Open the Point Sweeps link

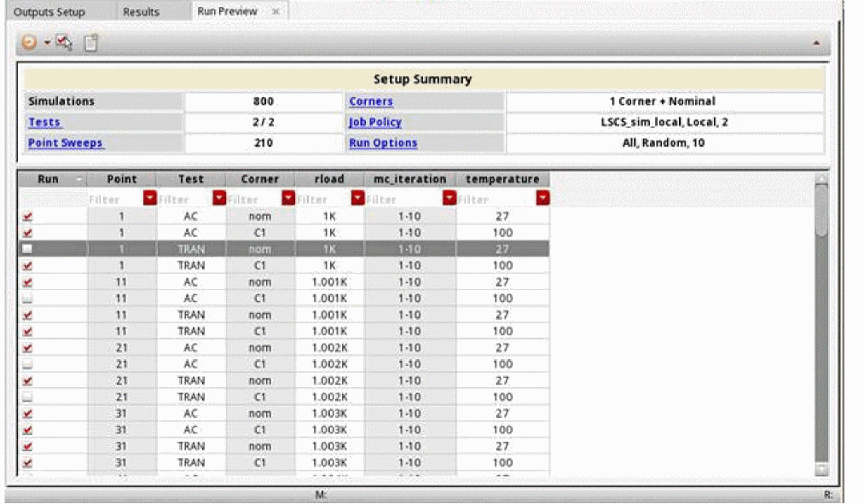tap(66, 142)
